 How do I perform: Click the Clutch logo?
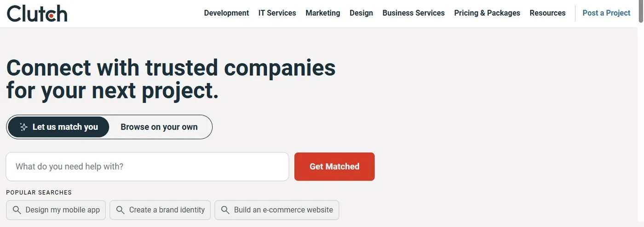[x=37, y=13]
